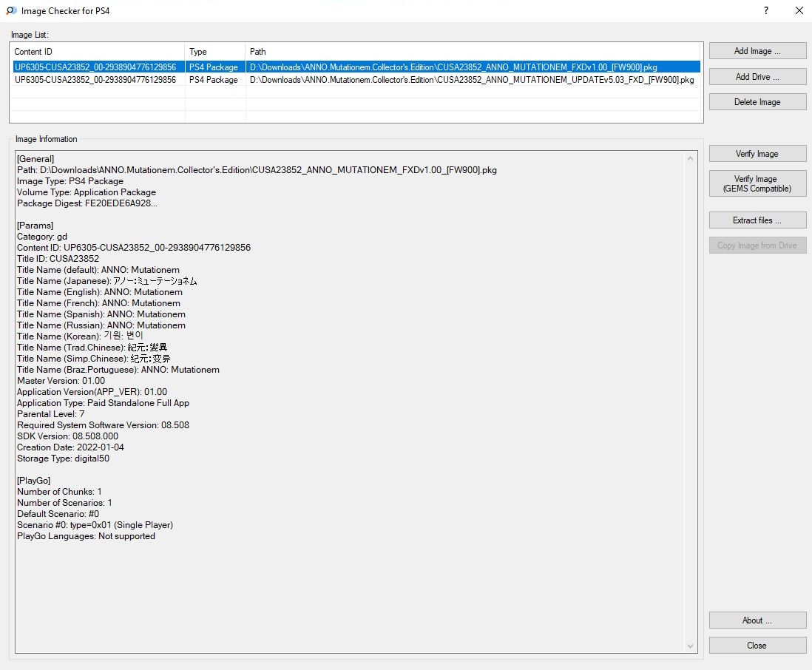Click the Title Name (Russian) line
812x670 pixels.
(x=101, y=325)
